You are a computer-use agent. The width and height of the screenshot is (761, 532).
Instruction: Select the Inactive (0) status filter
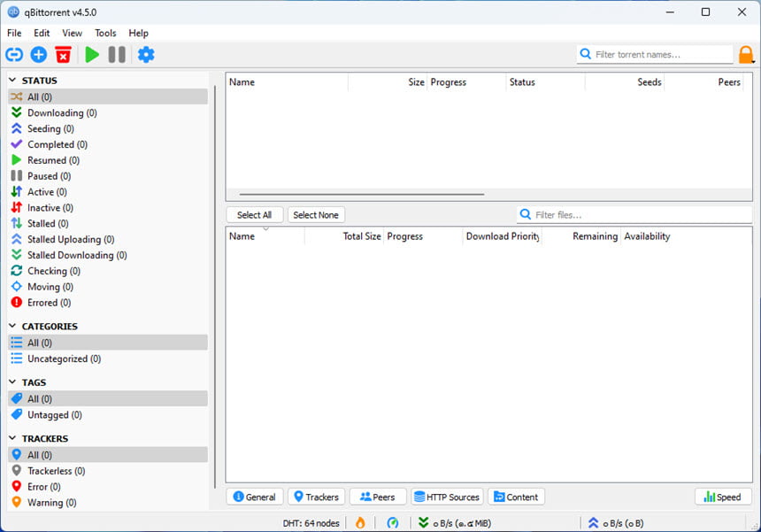click(x=108, y=208)
